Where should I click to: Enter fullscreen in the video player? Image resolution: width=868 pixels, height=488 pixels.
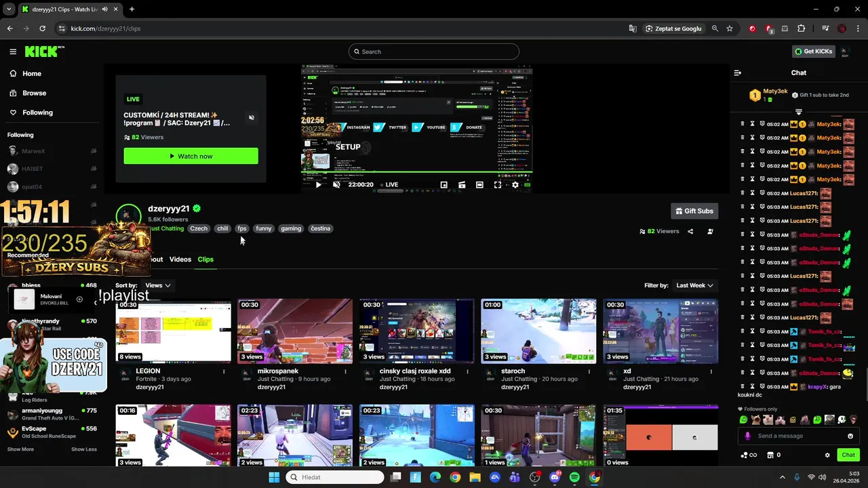point(497,184)
